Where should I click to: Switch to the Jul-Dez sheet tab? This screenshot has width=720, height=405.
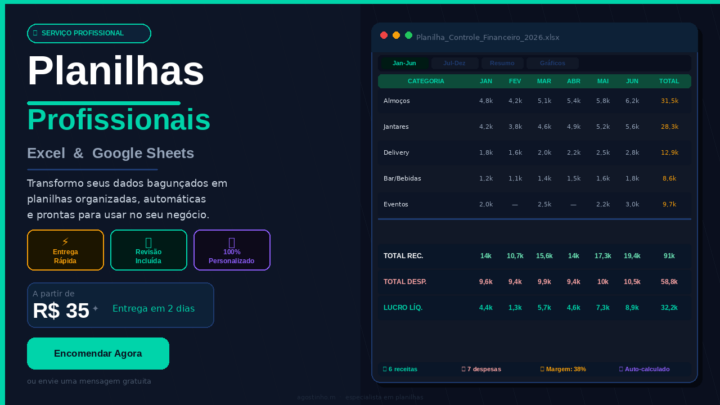[x=454, y=63]
